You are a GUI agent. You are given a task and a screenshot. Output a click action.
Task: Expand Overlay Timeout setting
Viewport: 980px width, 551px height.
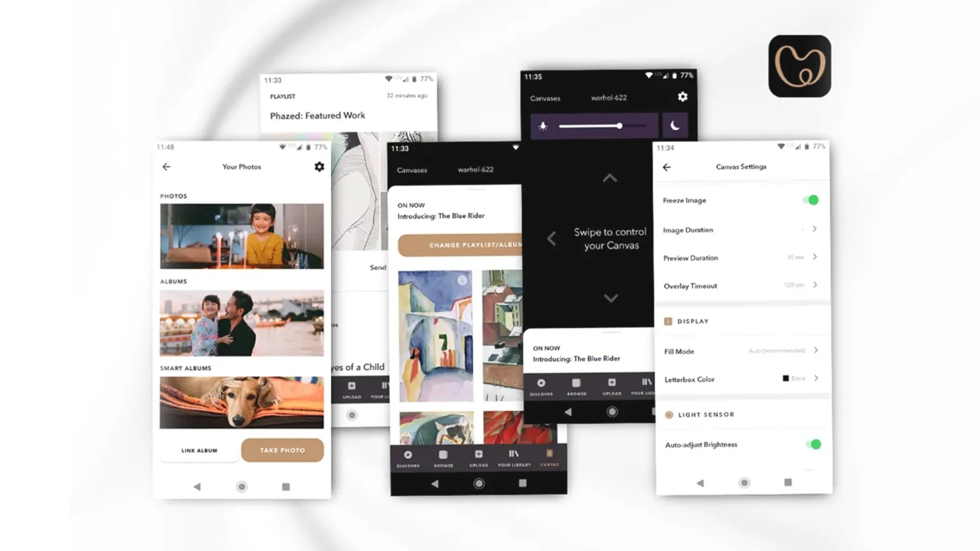[x=815, y=285]
